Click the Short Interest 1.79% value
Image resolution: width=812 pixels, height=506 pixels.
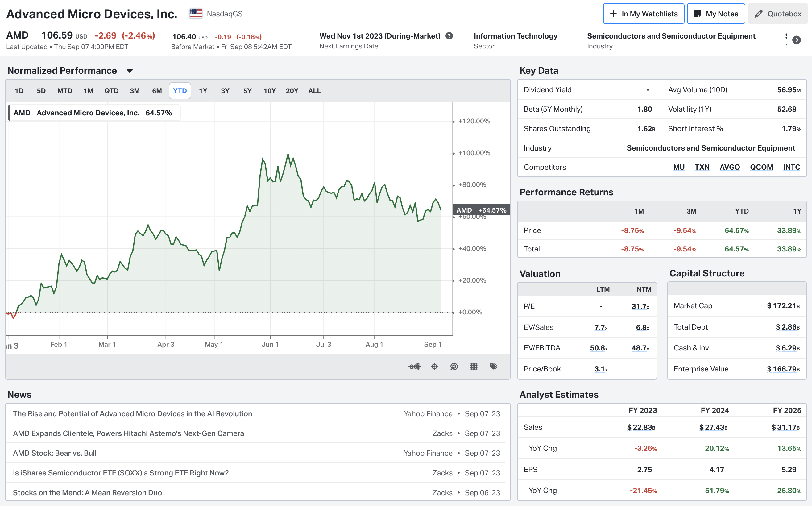click(x=791, y=129)
